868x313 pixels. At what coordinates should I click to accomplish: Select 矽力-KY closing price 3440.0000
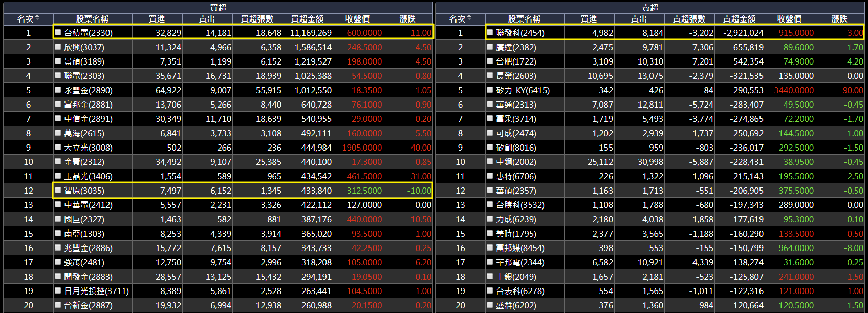point(794,90)
